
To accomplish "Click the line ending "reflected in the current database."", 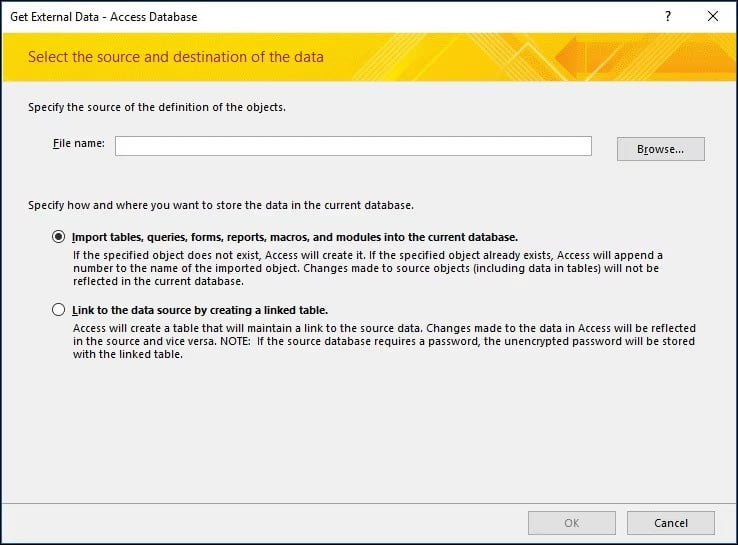I will 158,281.
